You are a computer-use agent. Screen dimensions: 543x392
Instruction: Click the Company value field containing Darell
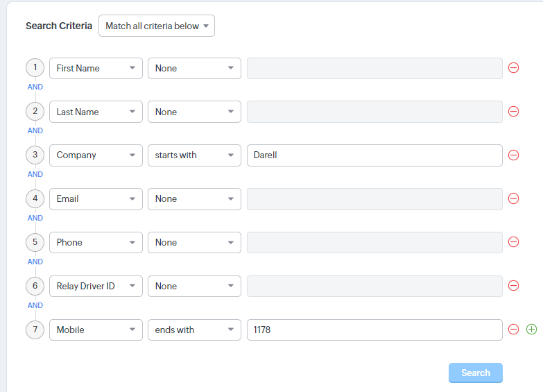pos(374,155)
